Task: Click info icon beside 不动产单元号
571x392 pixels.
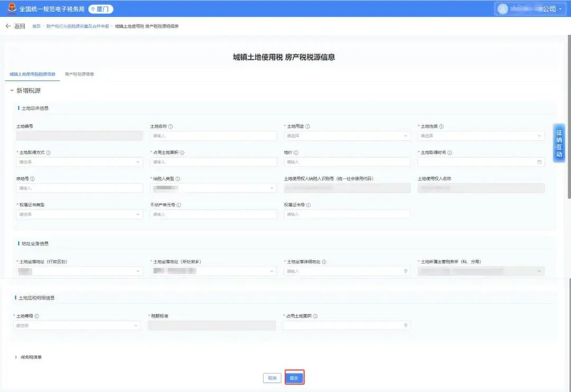Action: click(179, 205)
